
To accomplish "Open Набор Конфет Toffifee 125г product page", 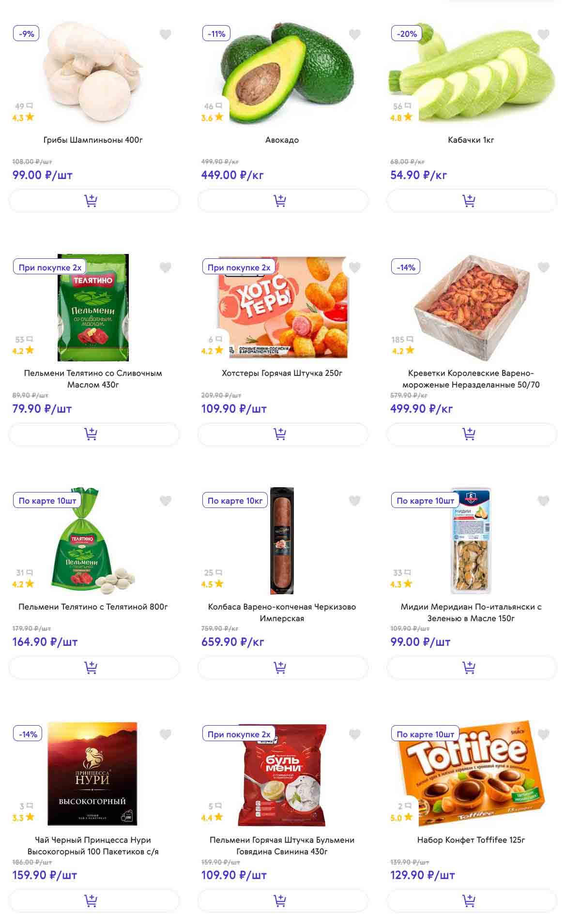I will pyautogui.click(x=471, y=840).
